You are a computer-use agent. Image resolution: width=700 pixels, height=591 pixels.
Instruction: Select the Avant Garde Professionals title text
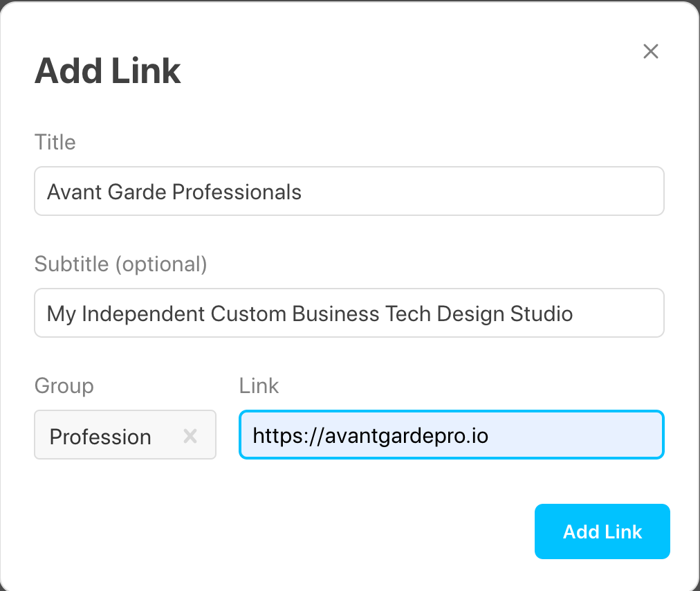(173, 192)
